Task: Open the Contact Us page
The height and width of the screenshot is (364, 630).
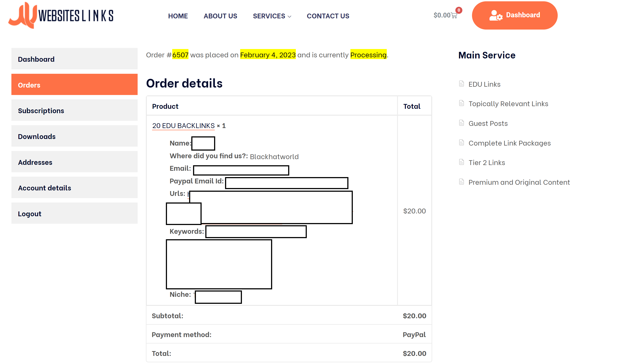Action: click(x=328, y=16)
